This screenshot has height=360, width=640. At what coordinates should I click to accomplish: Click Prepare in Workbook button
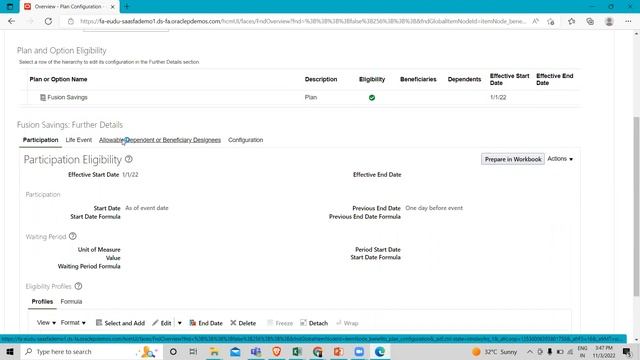click(513, 159)
